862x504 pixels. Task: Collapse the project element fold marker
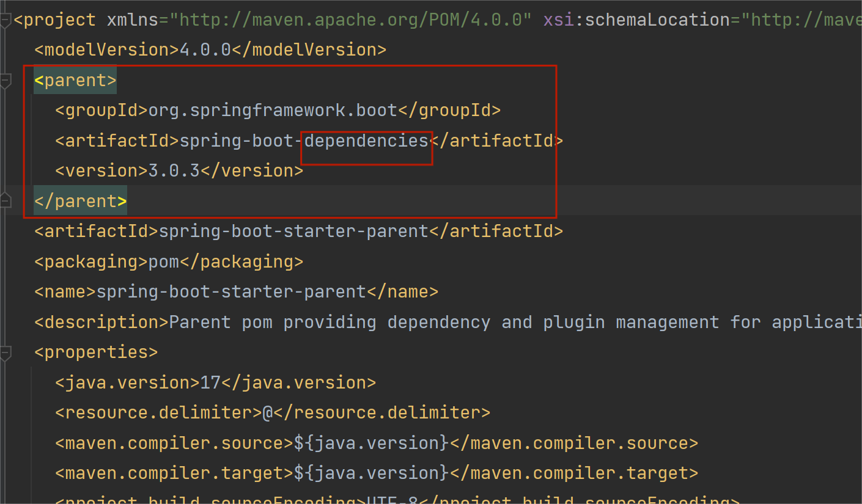(x=6, y=20)
